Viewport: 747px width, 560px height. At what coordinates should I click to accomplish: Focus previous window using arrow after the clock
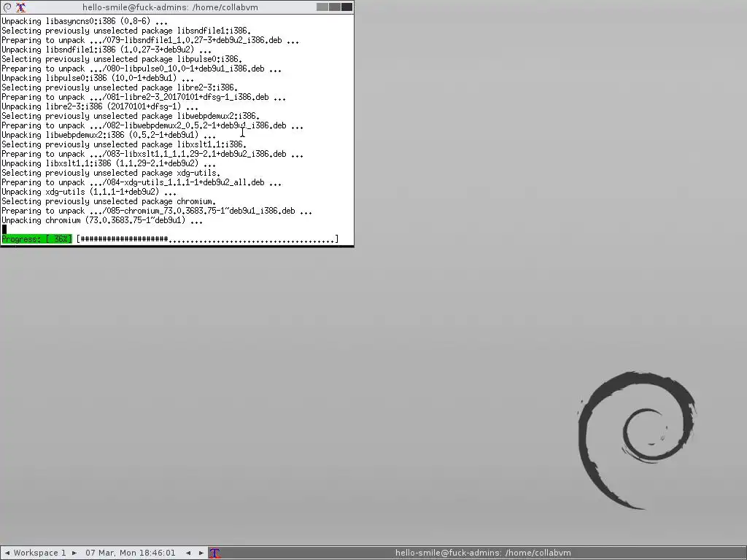188,553
